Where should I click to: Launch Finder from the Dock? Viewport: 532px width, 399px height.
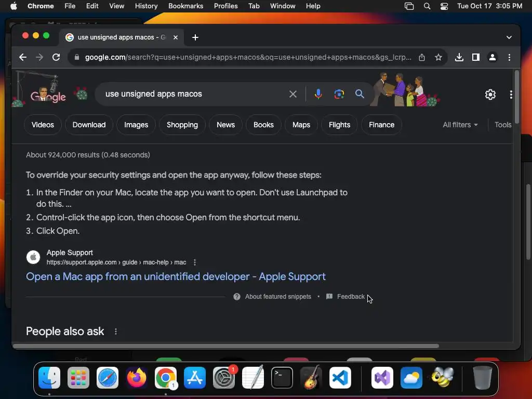[49, 378]
